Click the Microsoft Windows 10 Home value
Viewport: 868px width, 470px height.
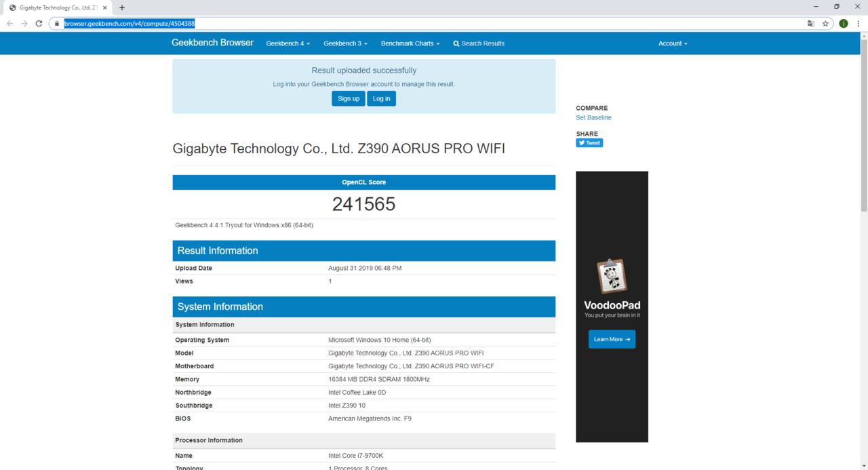coord(380,340)
